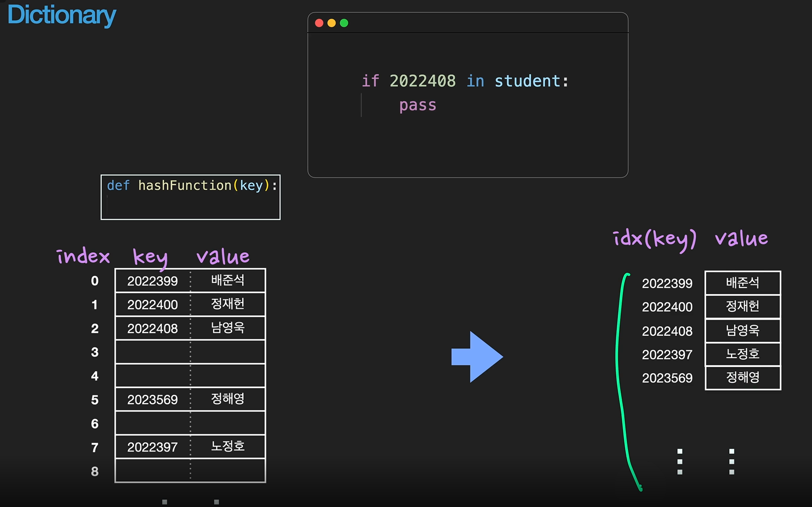Click the handwritten "index" header
Image resolution: width=812 pixels, height=507 pixels.
coord(83,256)
